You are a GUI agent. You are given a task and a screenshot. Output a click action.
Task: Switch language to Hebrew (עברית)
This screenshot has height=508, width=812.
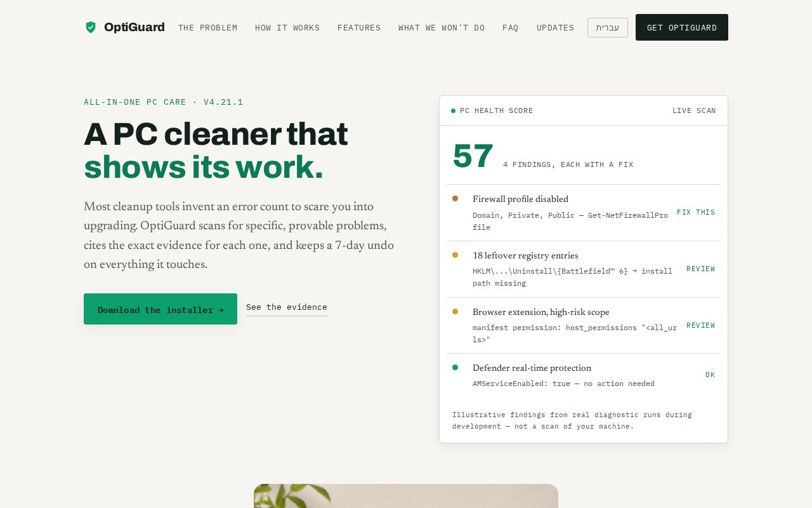(608, 27)
